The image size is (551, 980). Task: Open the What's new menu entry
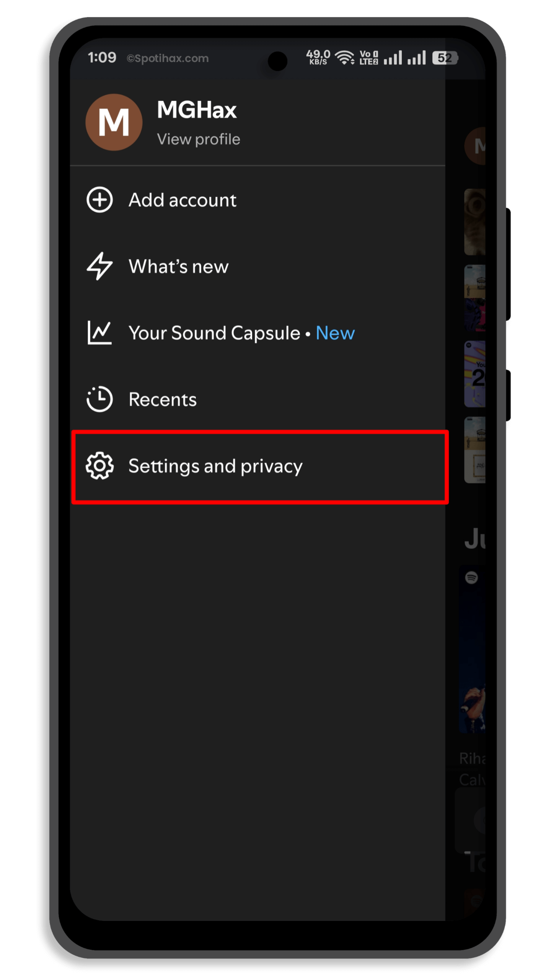[257, 266]
